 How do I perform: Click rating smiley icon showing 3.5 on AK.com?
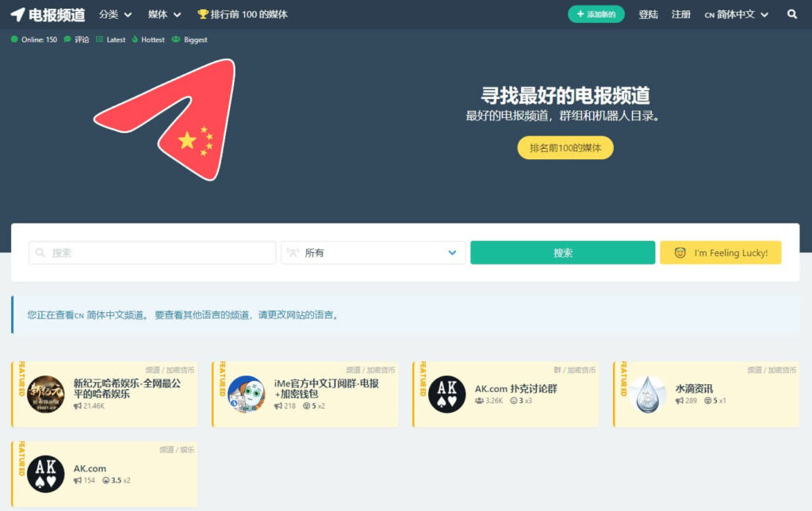pos(105,480)
